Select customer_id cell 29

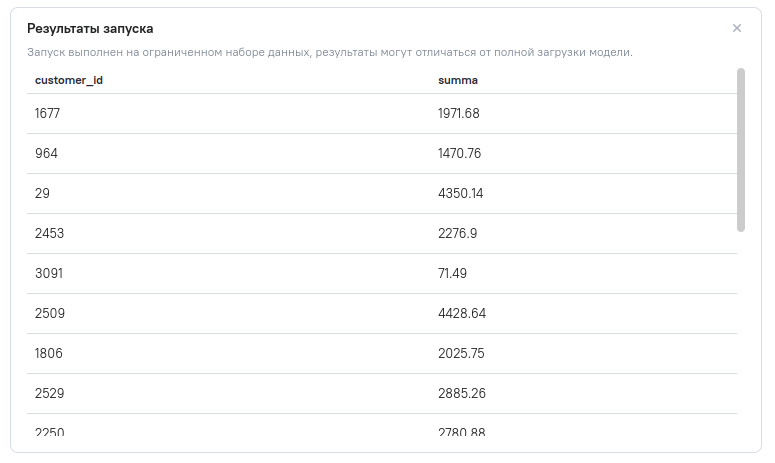coord(42,194)
